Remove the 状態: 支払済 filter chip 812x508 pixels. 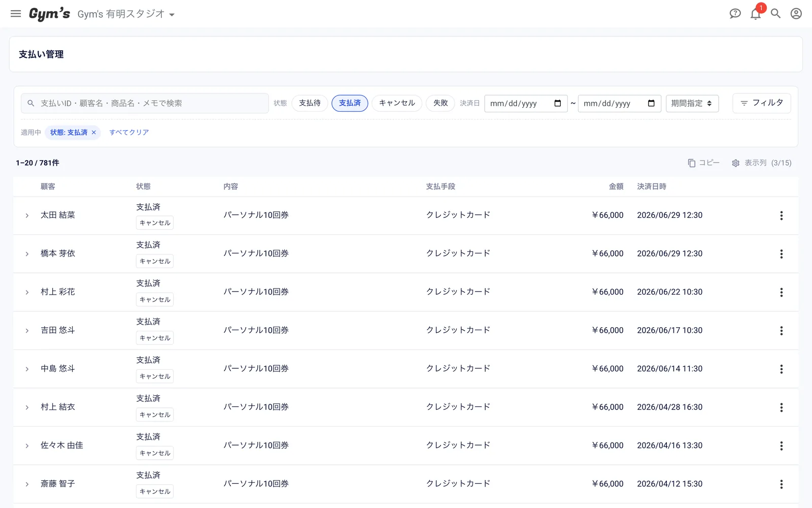pos(94,133)
